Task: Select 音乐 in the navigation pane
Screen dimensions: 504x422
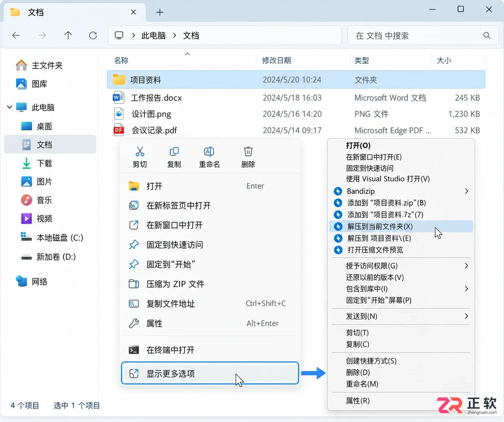Action: click(x=36, y=200)
